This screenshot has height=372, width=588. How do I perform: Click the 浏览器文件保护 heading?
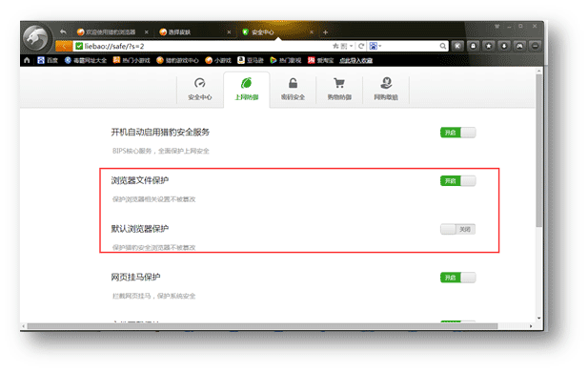(x=139, y=180)
